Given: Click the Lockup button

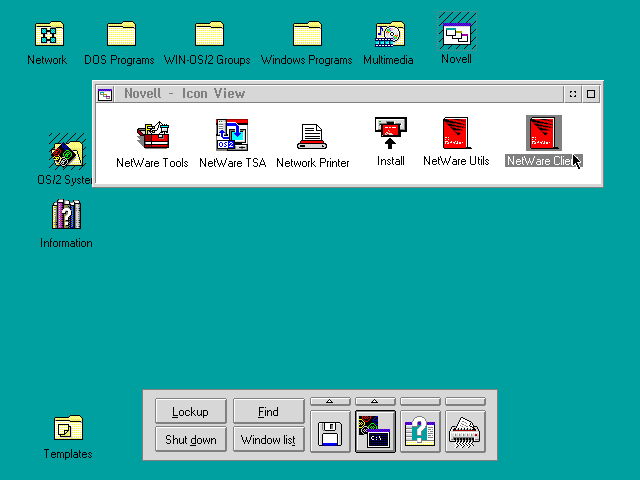Looking at the screenshot, I should (191, 411).
